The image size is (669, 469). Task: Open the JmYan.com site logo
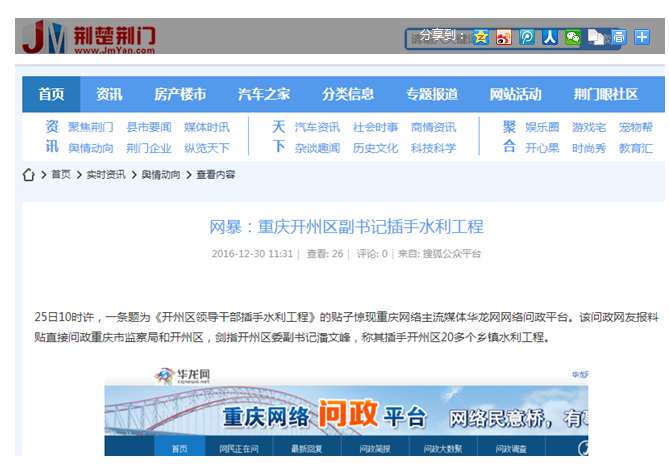pos(89,37)
